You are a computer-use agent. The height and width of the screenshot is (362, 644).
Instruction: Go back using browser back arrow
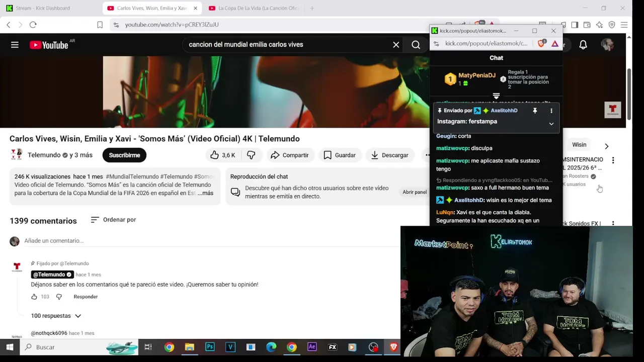pos(9,25)
